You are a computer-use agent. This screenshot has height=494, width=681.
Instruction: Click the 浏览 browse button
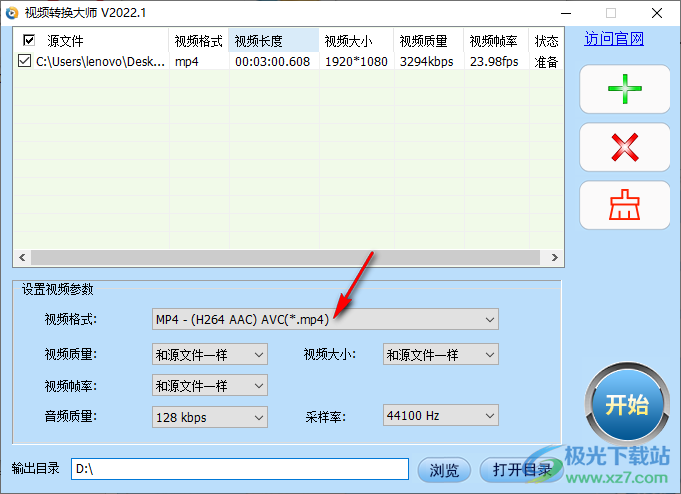444,470
